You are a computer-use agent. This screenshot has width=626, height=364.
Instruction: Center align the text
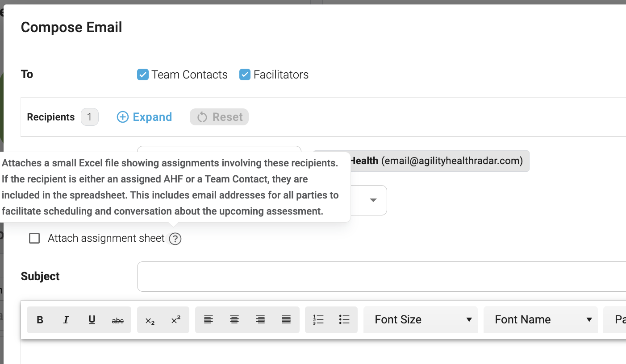(234, 320)
